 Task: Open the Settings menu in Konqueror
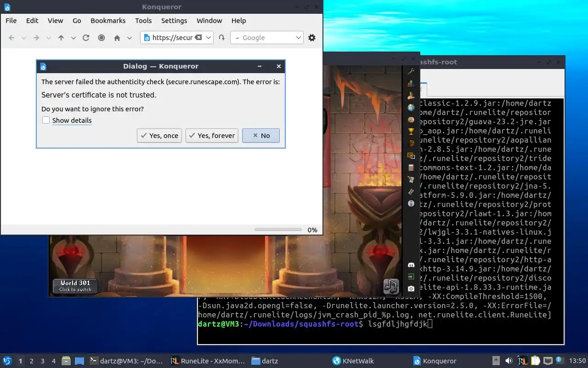pos(174,21)
